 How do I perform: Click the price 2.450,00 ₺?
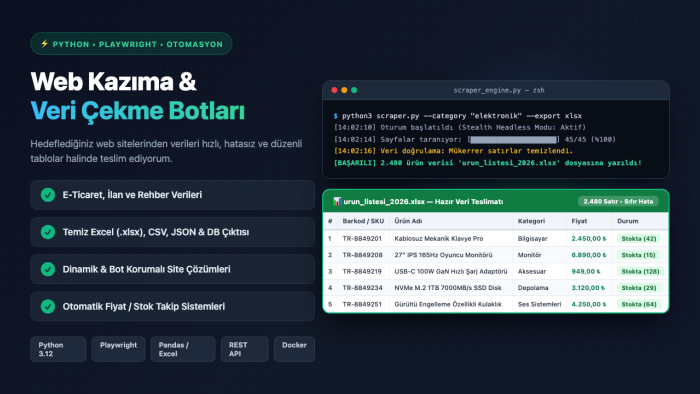click(x=589, y=239)
